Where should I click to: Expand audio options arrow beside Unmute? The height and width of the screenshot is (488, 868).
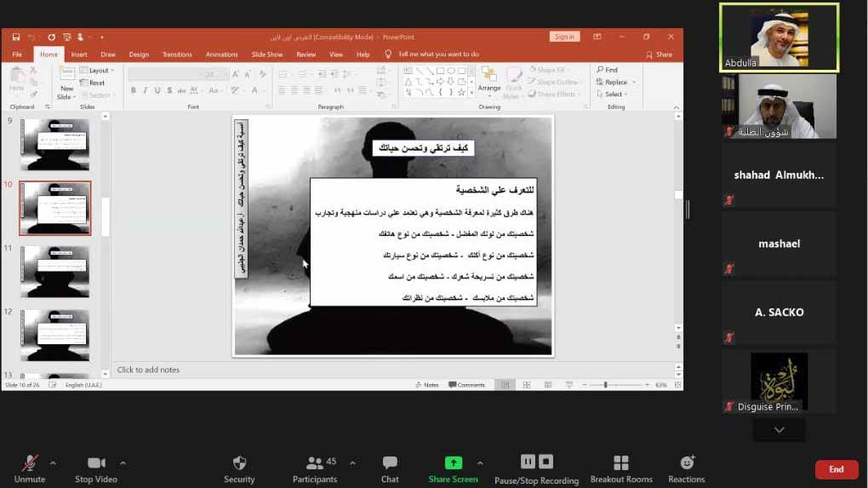pyautogui.click(x=53, y=463)
